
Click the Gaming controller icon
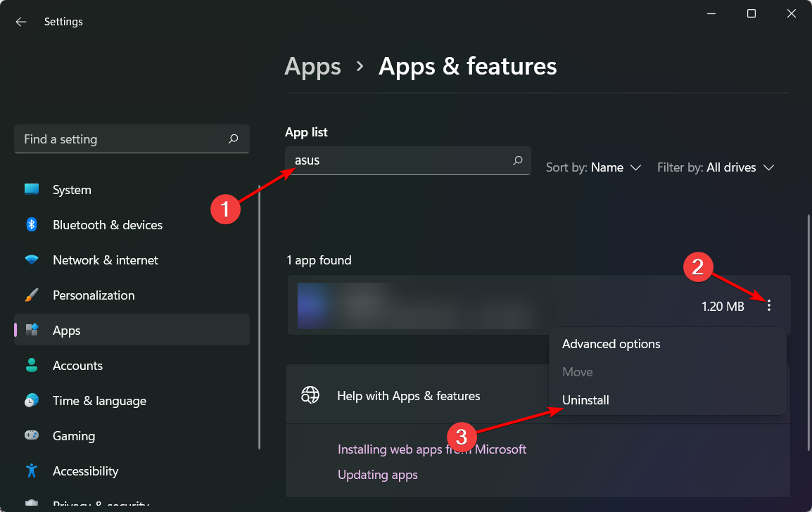coord(32,436)
